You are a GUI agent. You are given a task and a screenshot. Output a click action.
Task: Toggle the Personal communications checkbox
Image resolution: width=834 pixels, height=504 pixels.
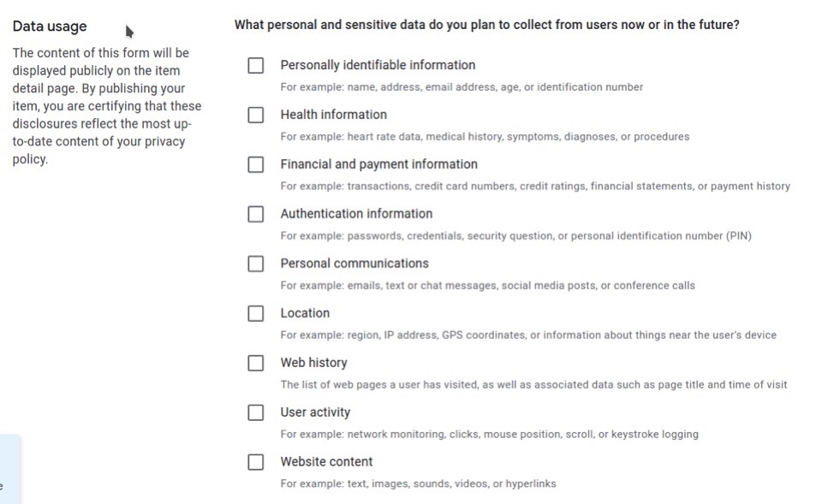click(x=256, y=264)
